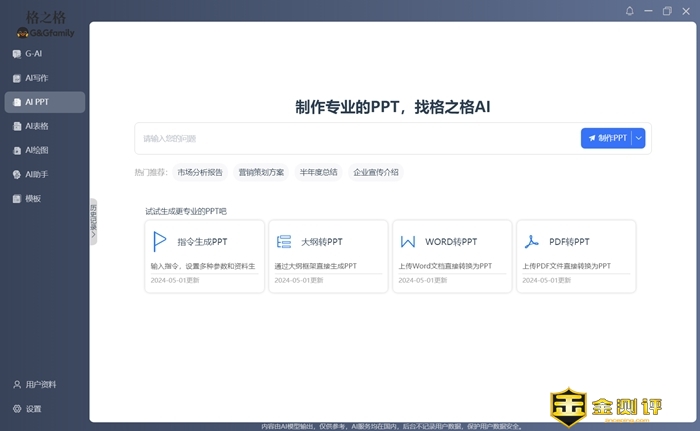Choose the 市场分析报告 suggestion tag
Viewport: 700px width, 431px height.
coord(200,172)
